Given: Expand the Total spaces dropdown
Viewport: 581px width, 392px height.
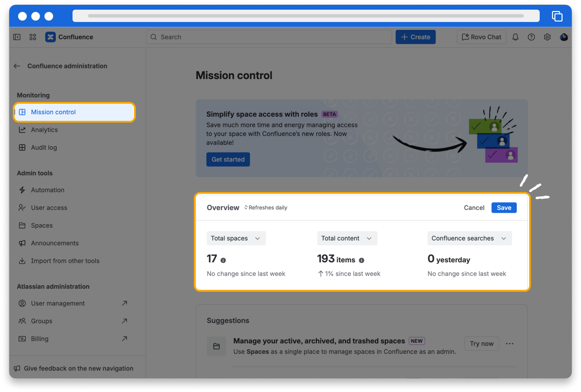Looking at the screenshot, I should click(x=236, y=238).
